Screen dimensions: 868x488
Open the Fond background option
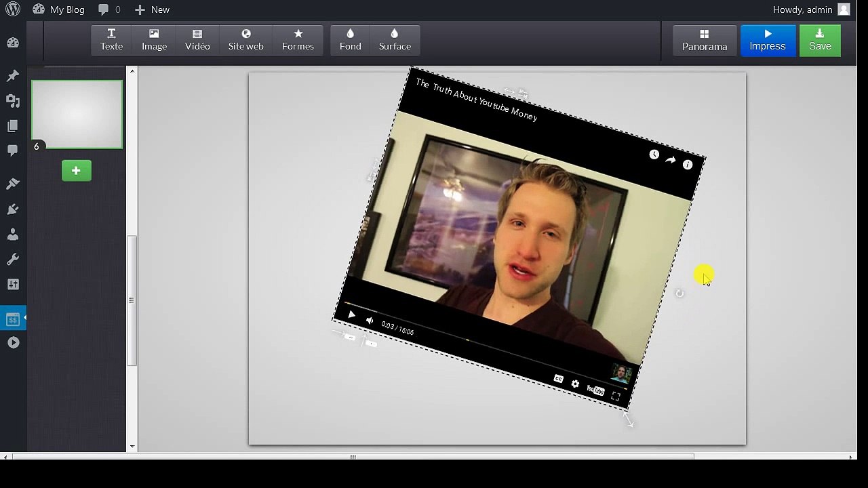(350, 40)
